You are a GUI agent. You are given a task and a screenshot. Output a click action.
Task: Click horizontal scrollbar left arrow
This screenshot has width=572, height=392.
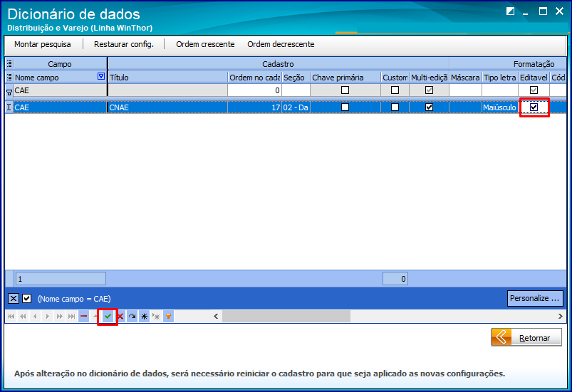point(216,316)
